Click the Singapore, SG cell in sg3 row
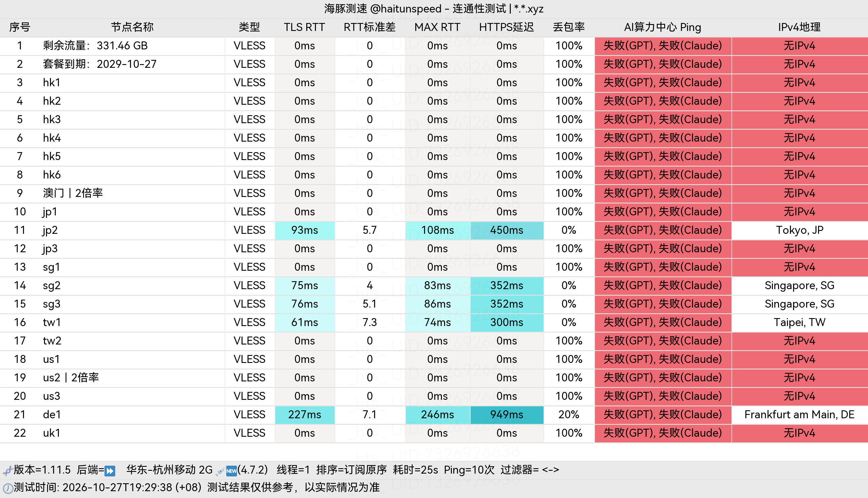868x498 pixels. (x=800, y=304)
